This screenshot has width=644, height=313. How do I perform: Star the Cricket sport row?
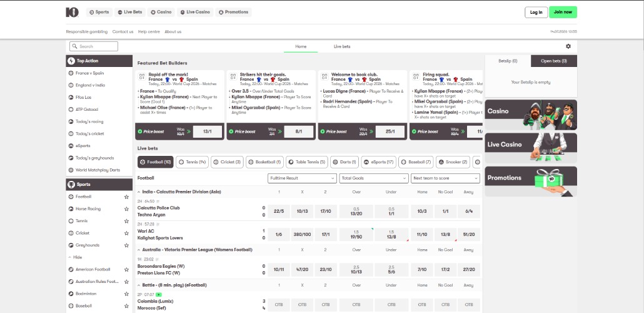tap(126, 233)
